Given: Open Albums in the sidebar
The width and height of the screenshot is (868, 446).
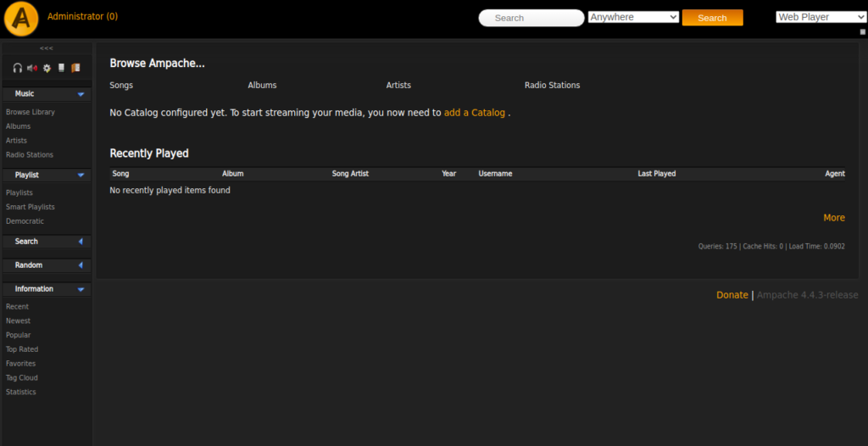Looking at the screenshot, I should coord(19,126).
